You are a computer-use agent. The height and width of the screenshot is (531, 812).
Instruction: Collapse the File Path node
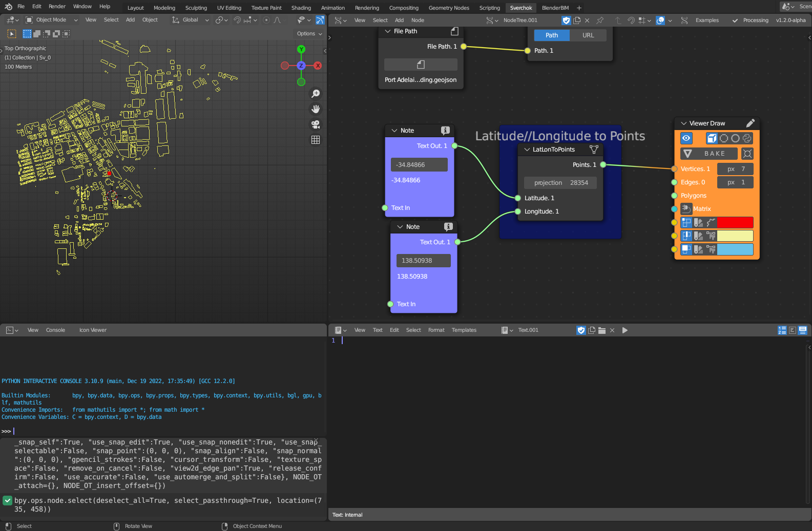click(388, 31)
